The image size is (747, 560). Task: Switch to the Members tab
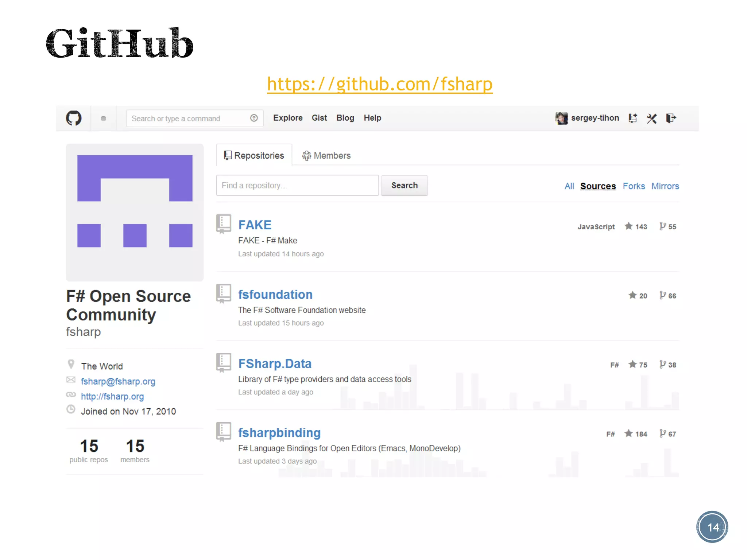pyautogui.click(x=326, y=156)
